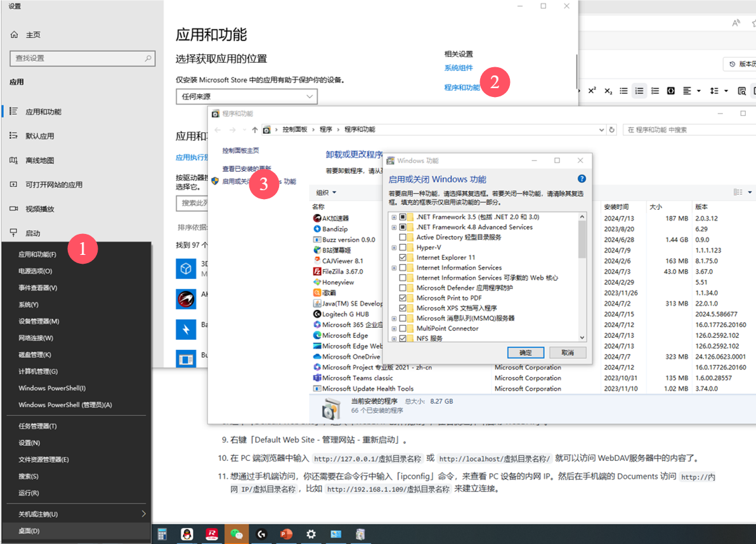Click the Microsoft Edge program icon in list
This screenshot has height=544, width=756.
coord(317,335)
